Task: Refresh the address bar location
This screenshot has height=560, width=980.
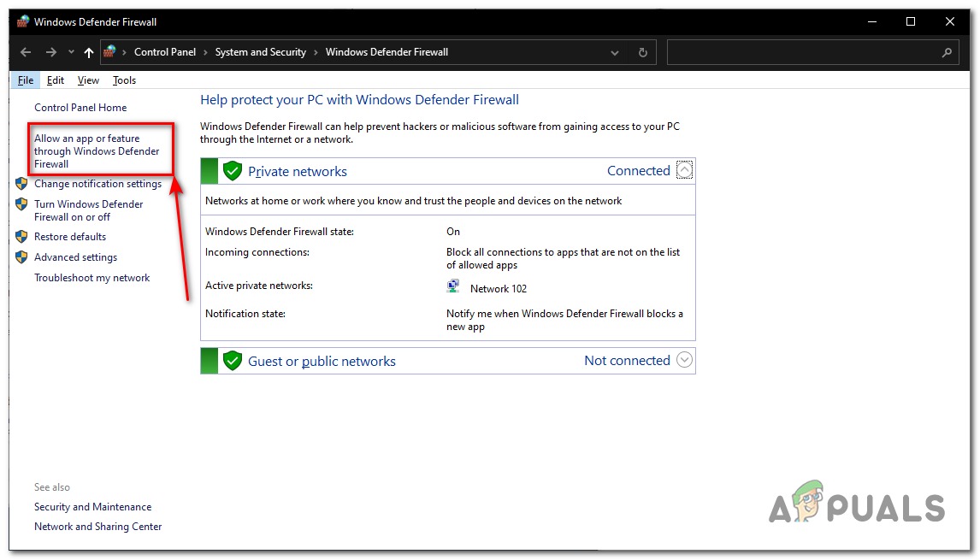Action: (643, 52)
